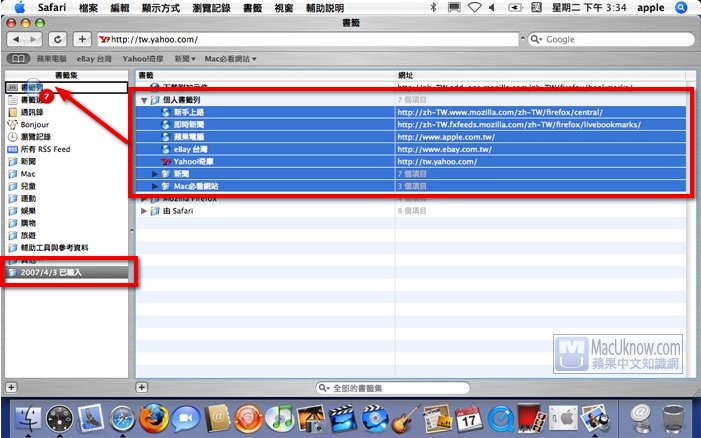Expand the 由 Safari folder
The height and width of the screenshot is (438, 701).
point(144,211)
